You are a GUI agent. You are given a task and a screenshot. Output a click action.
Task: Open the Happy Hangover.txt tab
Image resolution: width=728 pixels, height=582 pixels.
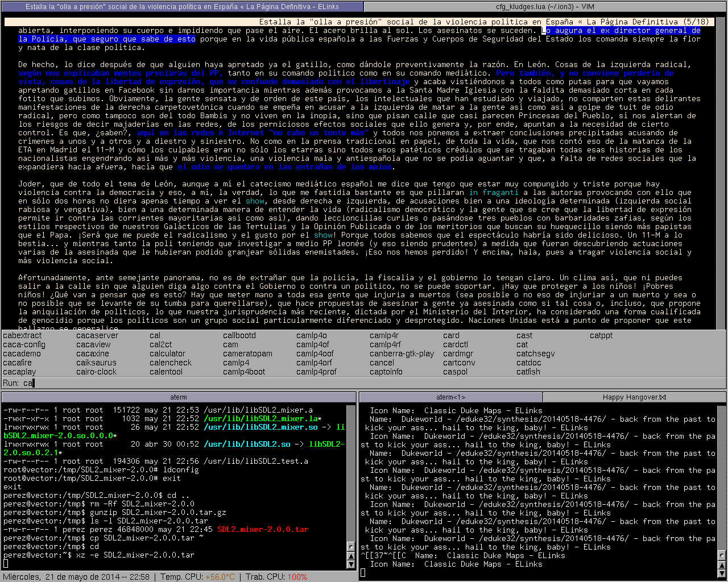[x=634, y=397]
